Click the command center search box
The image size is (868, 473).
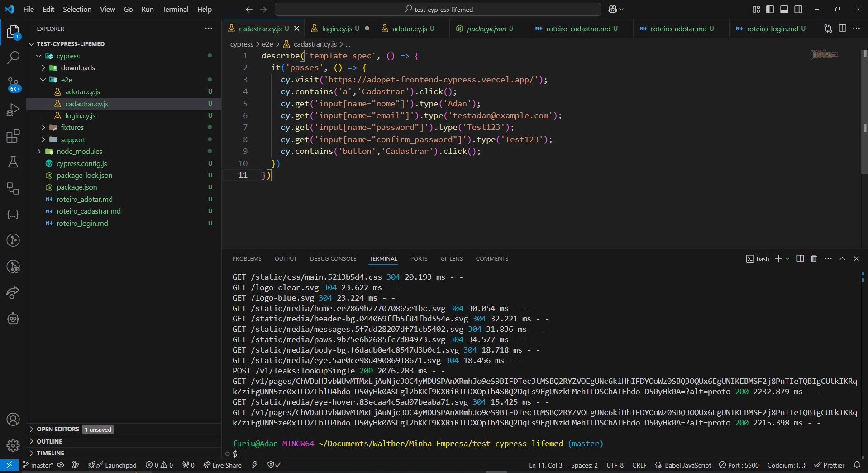point(438,9)
